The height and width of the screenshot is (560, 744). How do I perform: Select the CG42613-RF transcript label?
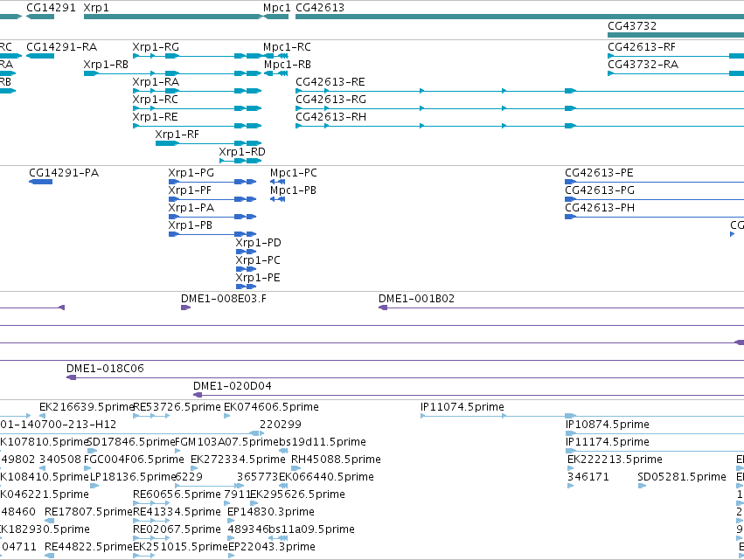point(642,47)
